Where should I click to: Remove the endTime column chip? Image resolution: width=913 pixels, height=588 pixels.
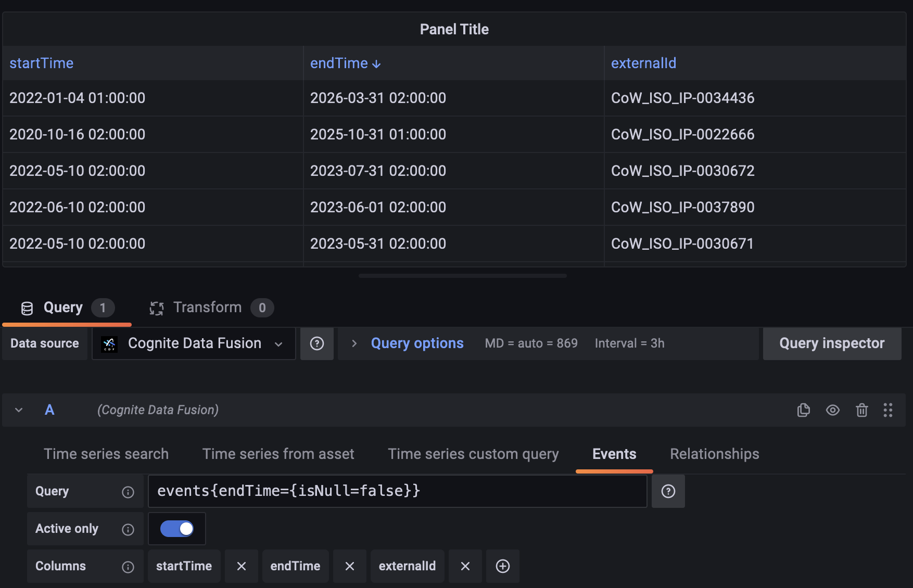[350, 566]
